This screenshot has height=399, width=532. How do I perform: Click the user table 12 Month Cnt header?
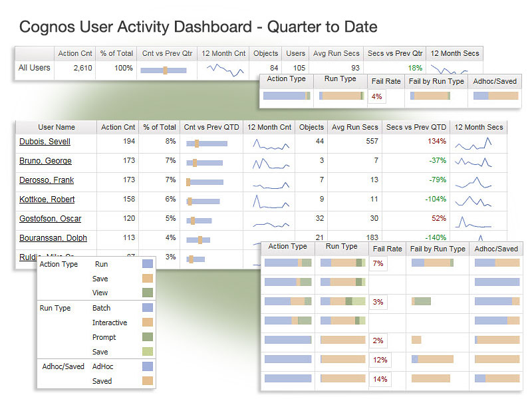pyautogui.click(x=269, y=127)
